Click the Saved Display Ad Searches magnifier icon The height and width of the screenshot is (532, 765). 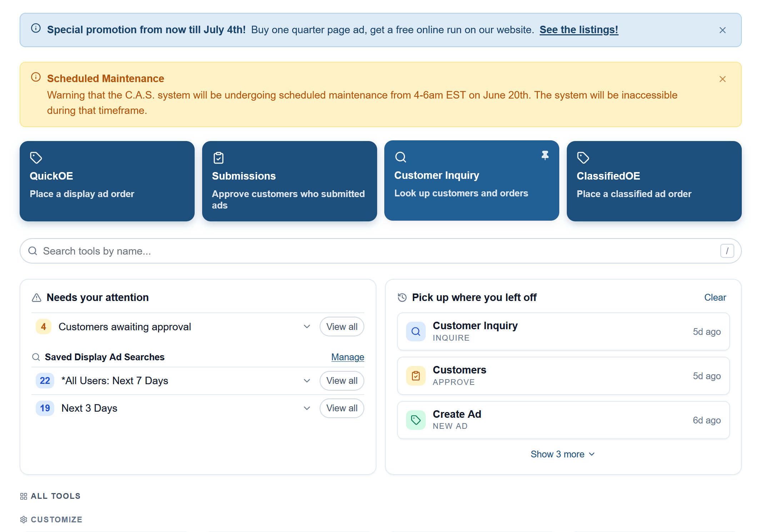(36, 357)
